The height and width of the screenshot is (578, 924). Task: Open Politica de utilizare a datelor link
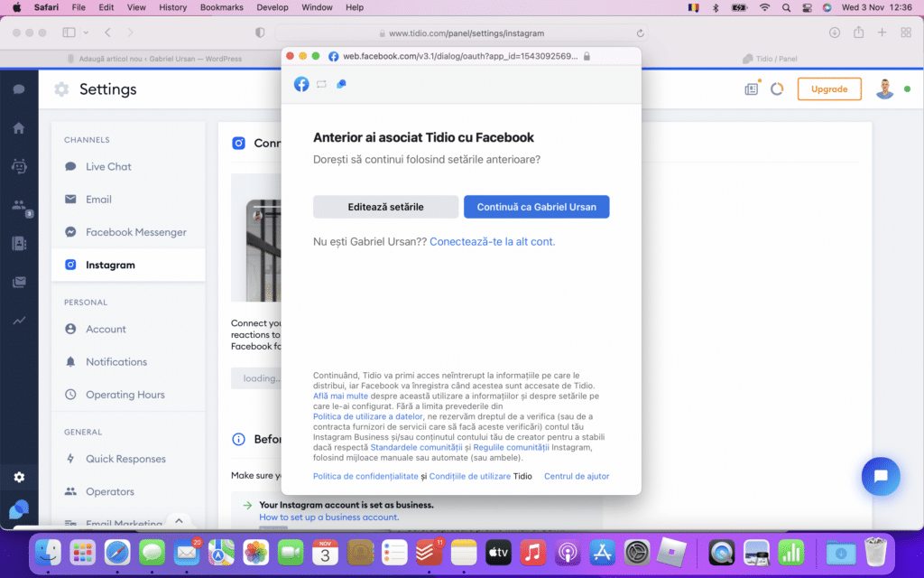click(x=368, y=416)
